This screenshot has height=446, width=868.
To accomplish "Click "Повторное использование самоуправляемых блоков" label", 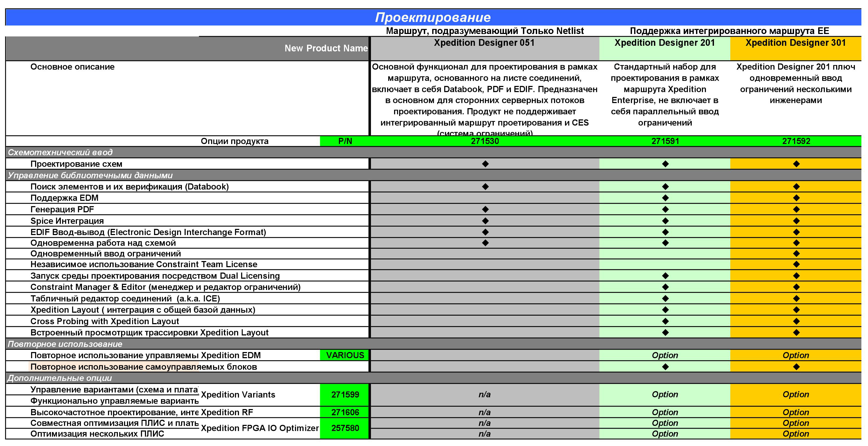I will pyautogui.click(x=144, y=367).
